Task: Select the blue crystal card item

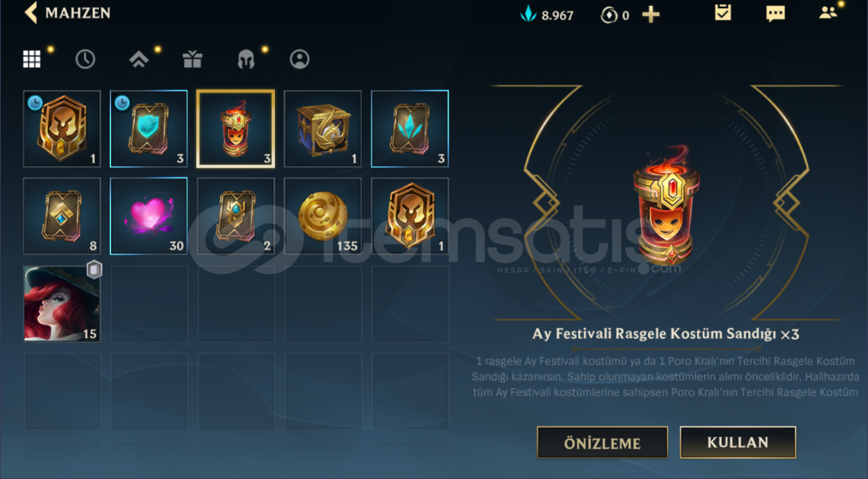Action: click(410, 129)
